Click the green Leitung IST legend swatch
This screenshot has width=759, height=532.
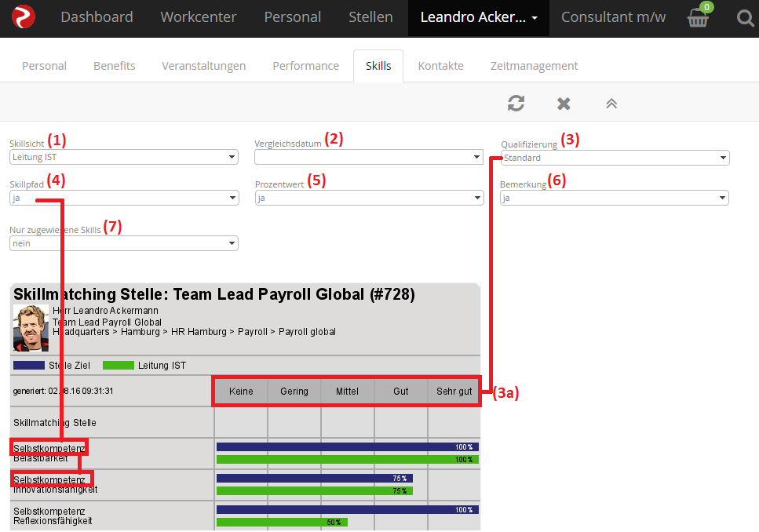pyautogui.click(x=119, y=366)
